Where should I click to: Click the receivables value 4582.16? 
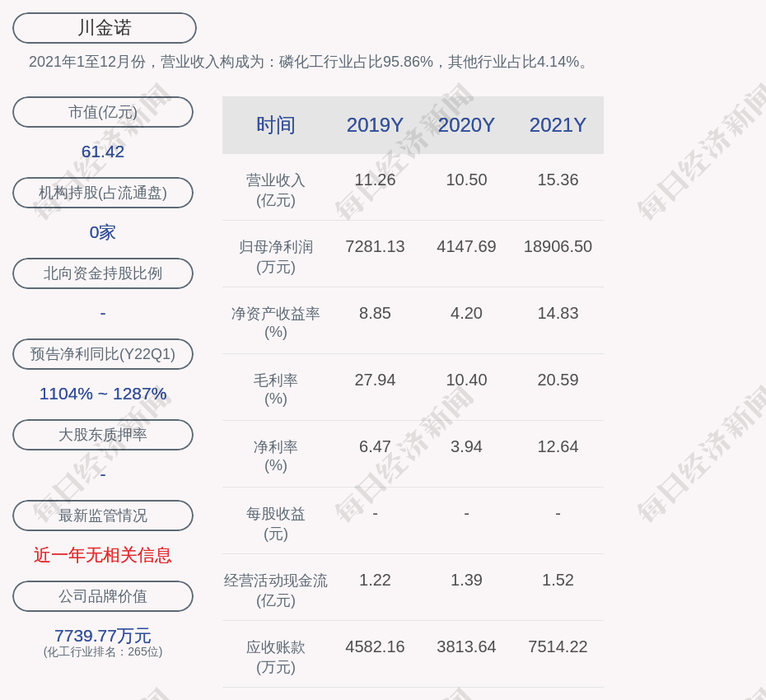coord(375,646)
